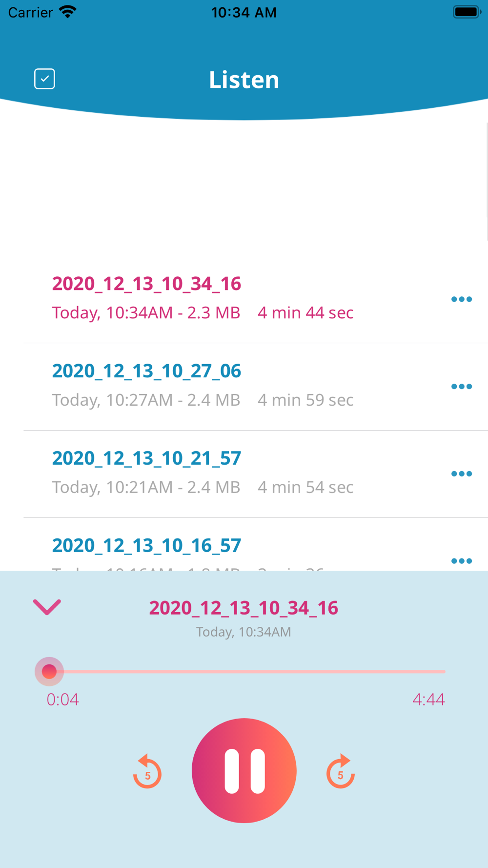Tap the battery indicator in status bar
488x868 pixels.
click(x=467, y=12)
